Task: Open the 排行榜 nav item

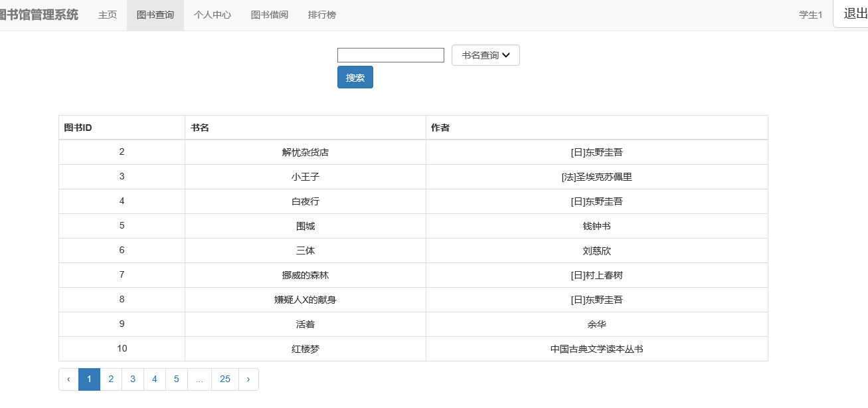Action: pos(322,15)
